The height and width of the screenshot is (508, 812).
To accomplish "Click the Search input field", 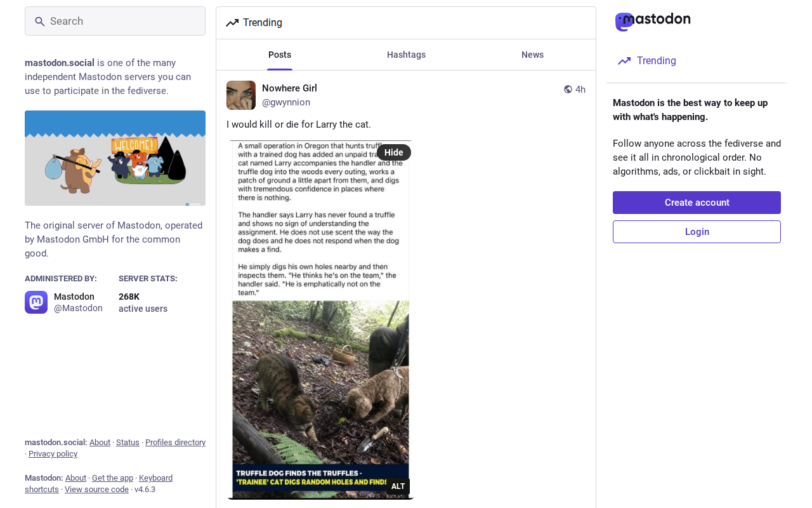I will pyautogui.click(x=115, y=21).
